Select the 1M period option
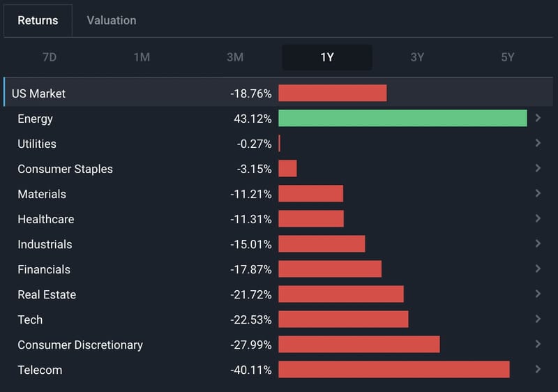This screenshot has height=392, width=558. tap(142, 57)
